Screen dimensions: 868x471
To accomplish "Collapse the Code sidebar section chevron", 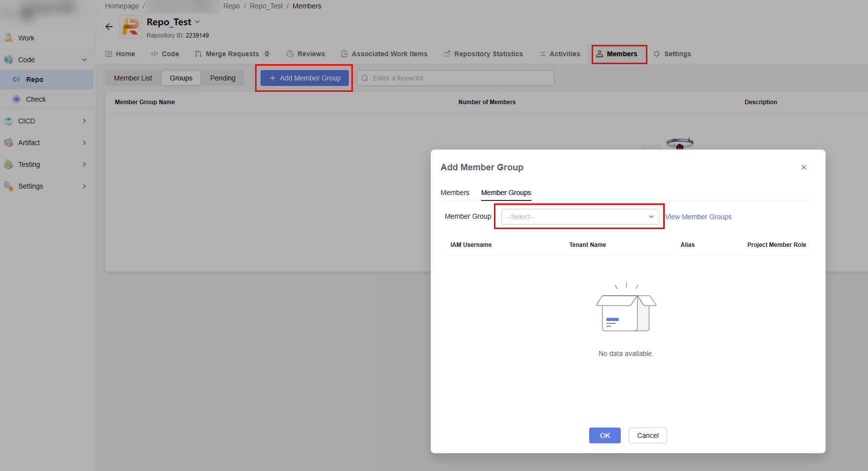I will [x=84, y=60].
